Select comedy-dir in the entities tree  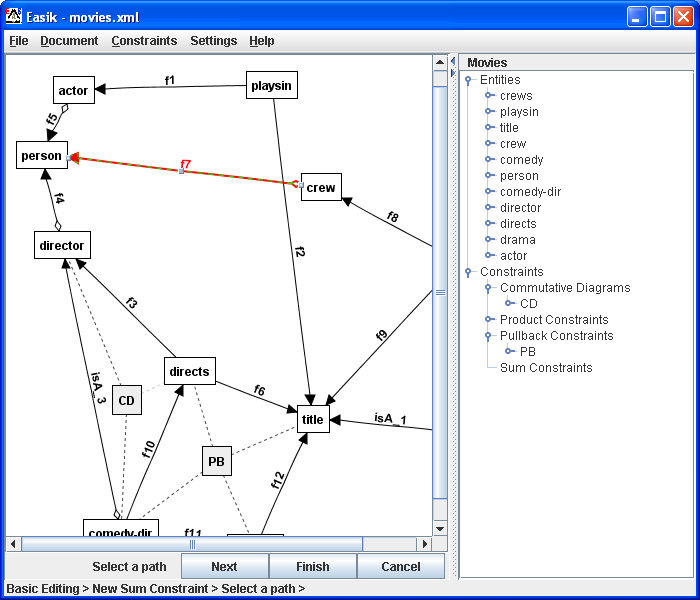[521, 192]
